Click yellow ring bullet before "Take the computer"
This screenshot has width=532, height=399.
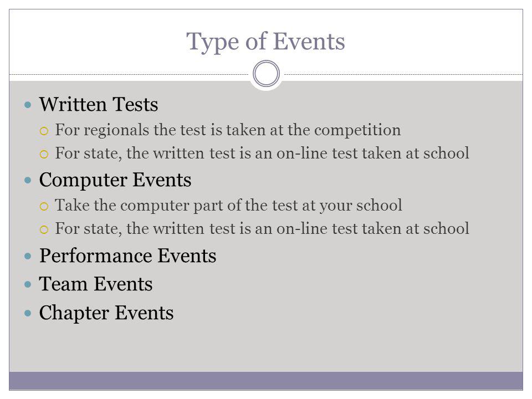(x=44, y=207)
